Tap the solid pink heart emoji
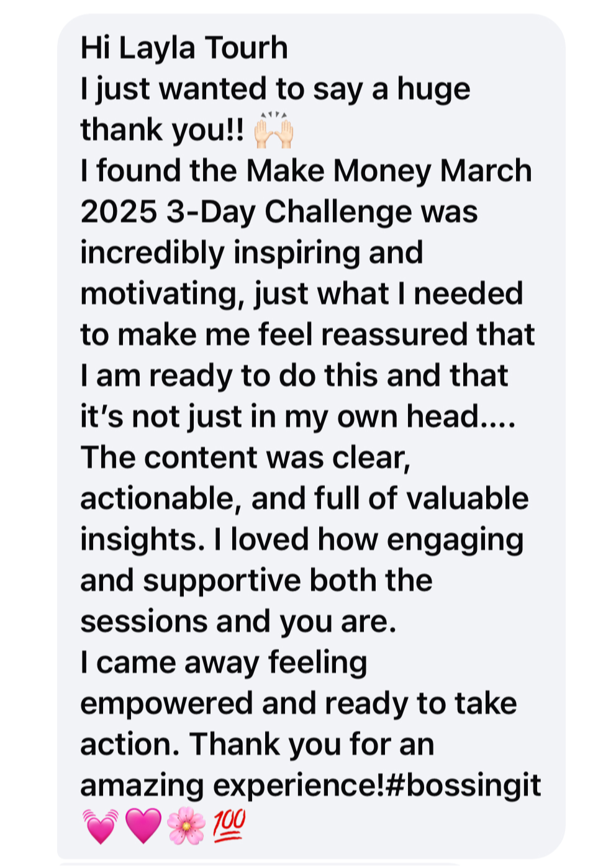Viewport: 616px width, 866px height. tap(143, 826)
